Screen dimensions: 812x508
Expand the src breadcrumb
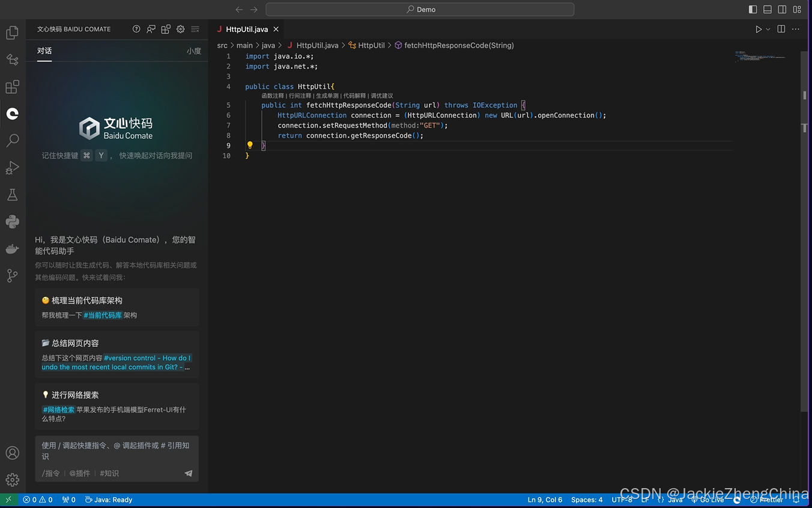point(222,45)
